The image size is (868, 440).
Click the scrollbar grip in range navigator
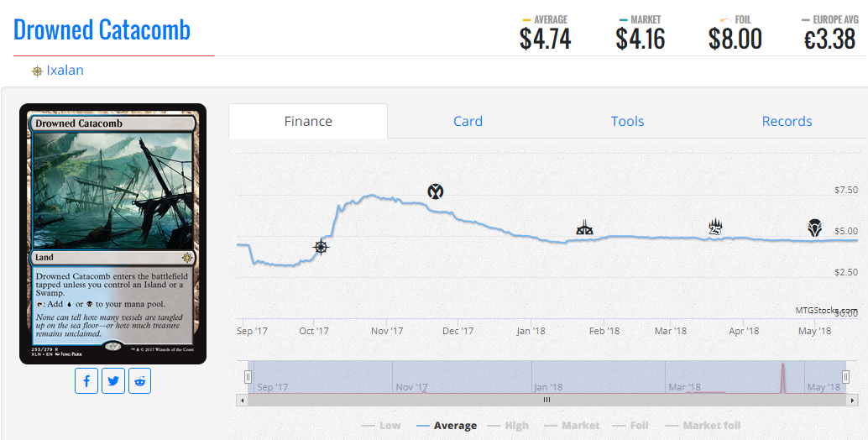point(547,400)
